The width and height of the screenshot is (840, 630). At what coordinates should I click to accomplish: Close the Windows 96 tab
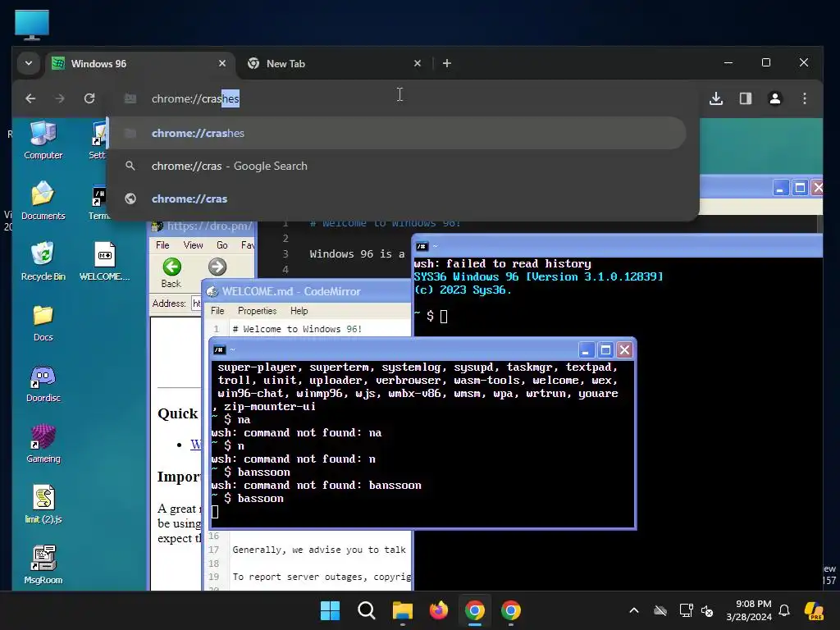point(222,63)
